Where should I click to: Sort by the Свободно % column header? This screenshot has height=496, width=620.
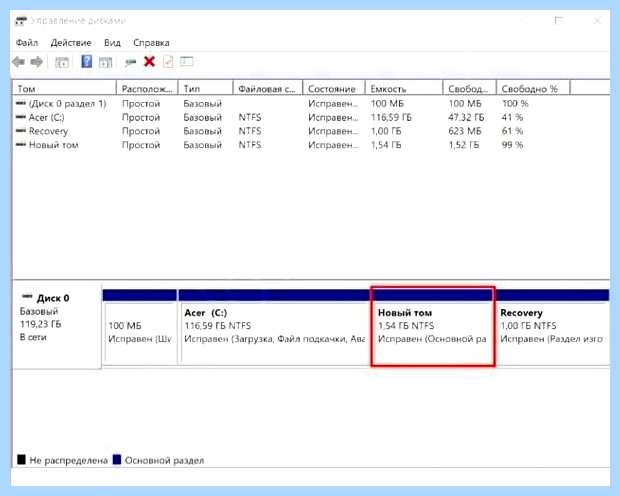tap(533, 89)
